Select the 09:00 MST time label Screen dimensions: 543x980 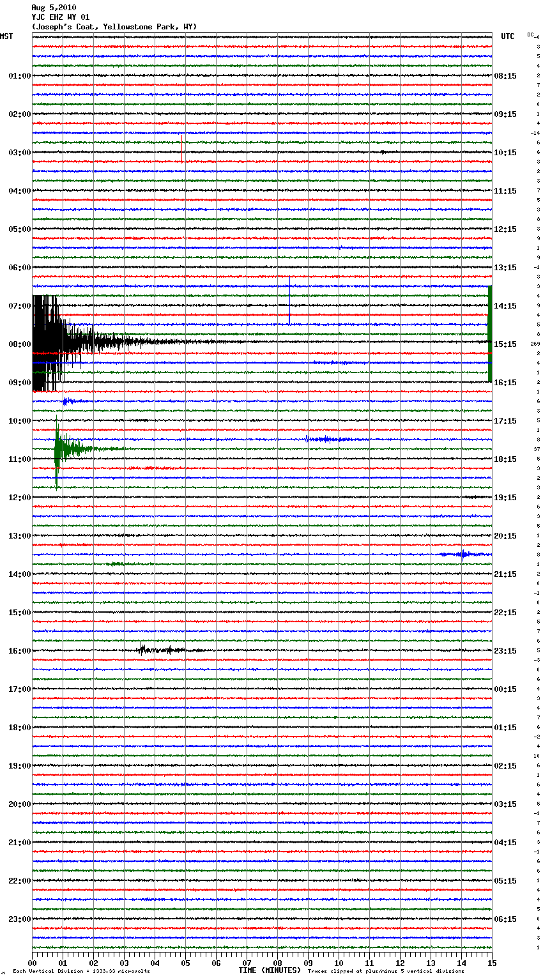tap(20, 383)
